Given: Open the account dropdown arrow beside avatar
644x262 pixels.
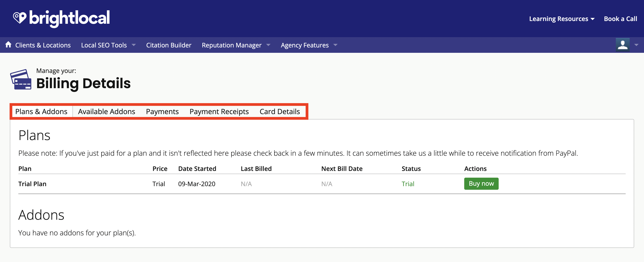Looking at the screenshot, I should (636, 45).
